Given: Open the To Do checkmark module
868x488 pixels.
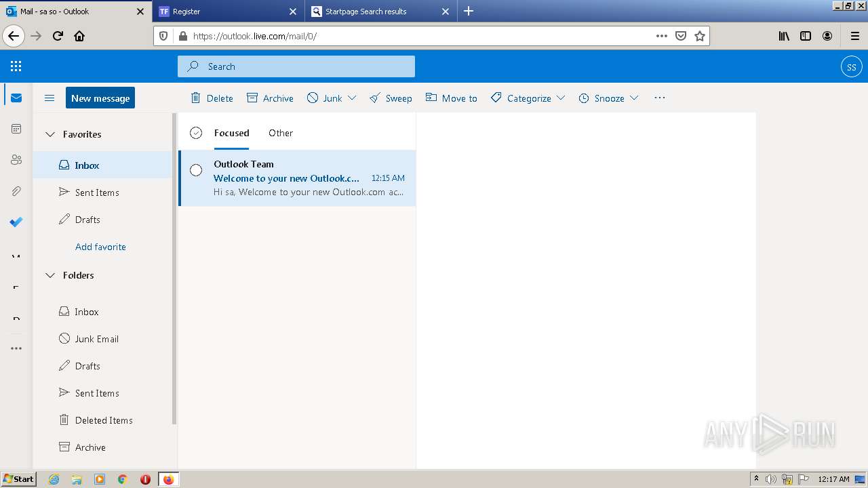Looking at the screenshot, I should pos(16,222).
